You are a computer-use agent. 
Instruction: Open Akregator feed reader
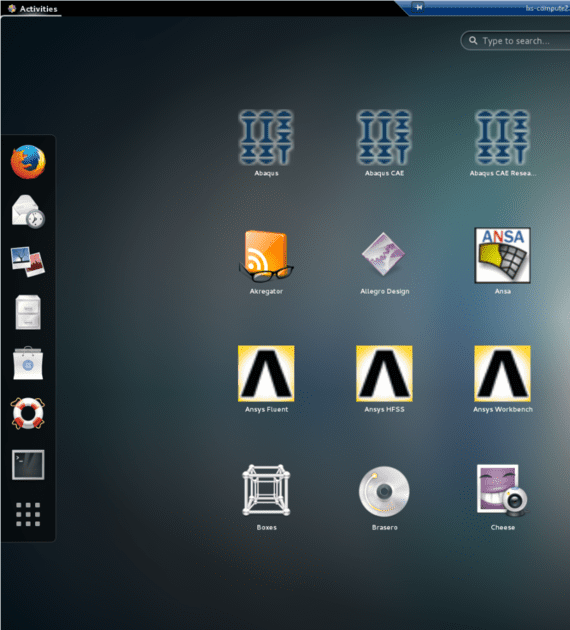(x=266, y=261)
